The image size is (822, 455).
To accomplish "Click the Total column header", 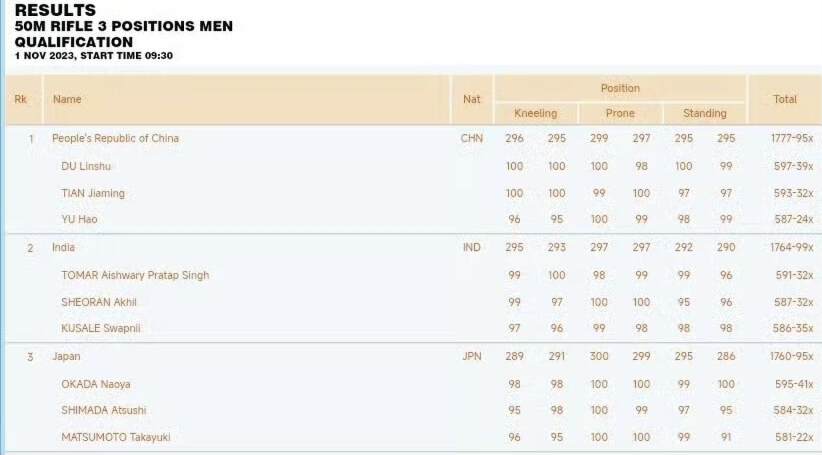I will [x=785, y=99].
